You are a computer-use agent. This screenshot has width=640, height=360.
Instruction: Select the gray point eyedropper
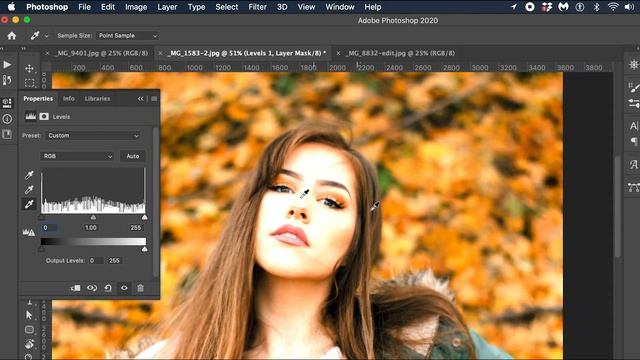[x=29, y=189]
